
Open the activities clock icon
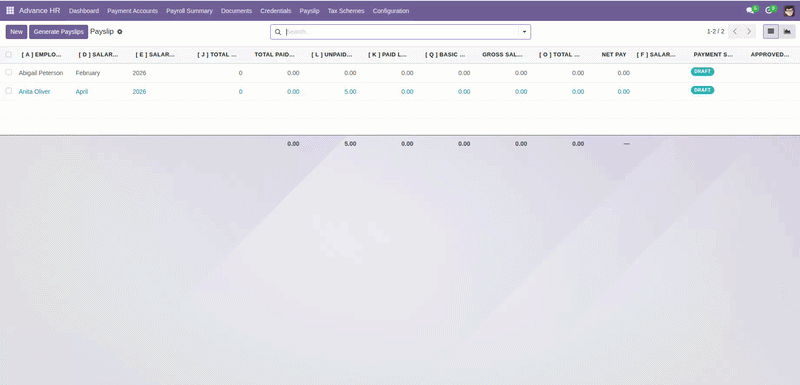pyautogui.click(x=769, y=10)
